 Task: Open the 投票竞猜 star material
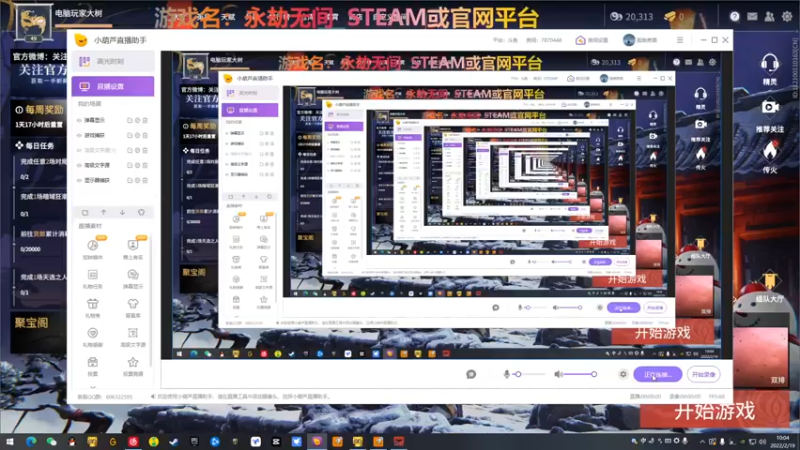133,366
